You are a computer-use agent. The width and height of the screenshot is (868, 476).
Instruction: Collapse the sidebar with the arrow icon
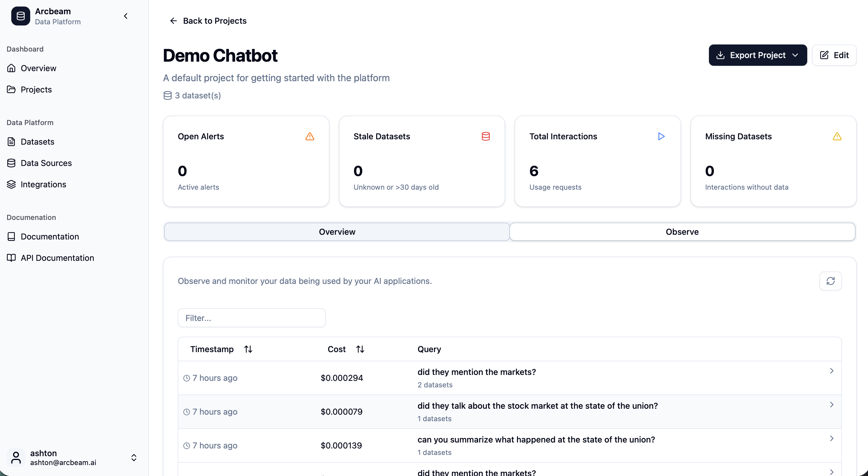pyautogui.click(x=125, y=16)
